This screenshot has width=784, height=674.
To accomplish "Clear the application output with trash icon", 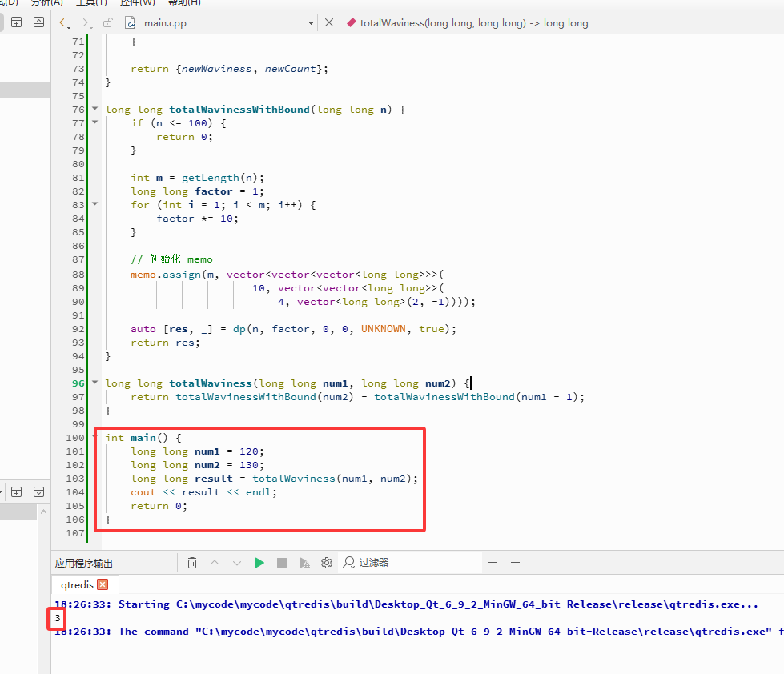I will coord(192,563).
